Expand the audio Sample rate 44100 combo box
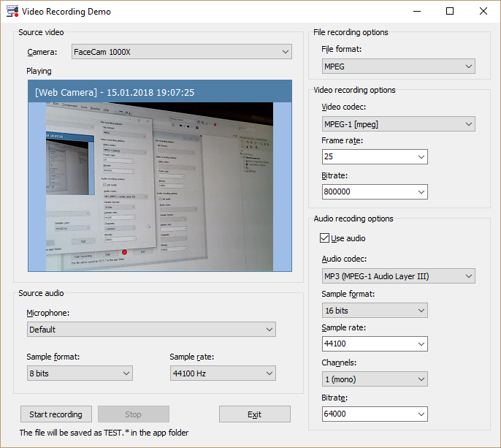 [x=421, y=344]
